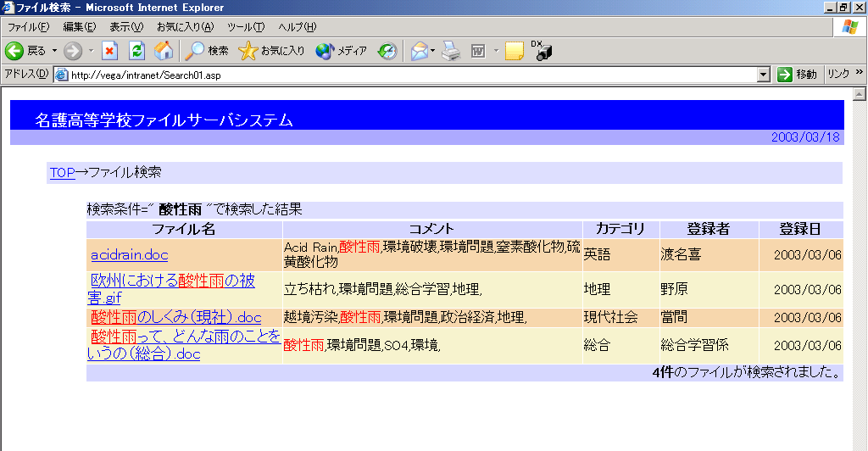Viewport: 868px width, 451px height.
Task: Click the DX camera toolbar icon
Action: point(542,50)
